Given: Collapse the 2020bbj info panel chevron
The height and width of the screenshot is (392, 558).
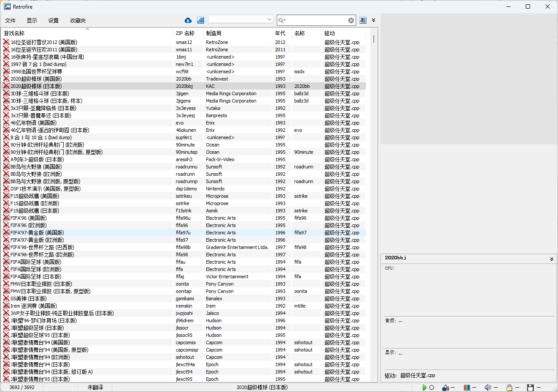Looking at the screenshot, I should pyautogui.click(x=552, y=259).
